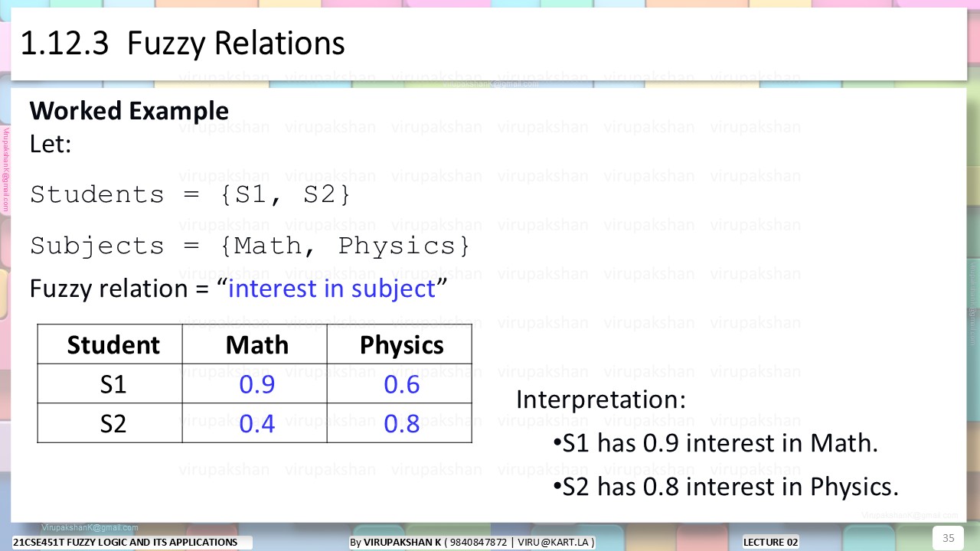
Task: Click the slide title 1.12.3 Fuzzy Relations
Action: click(x=182, y=44)
